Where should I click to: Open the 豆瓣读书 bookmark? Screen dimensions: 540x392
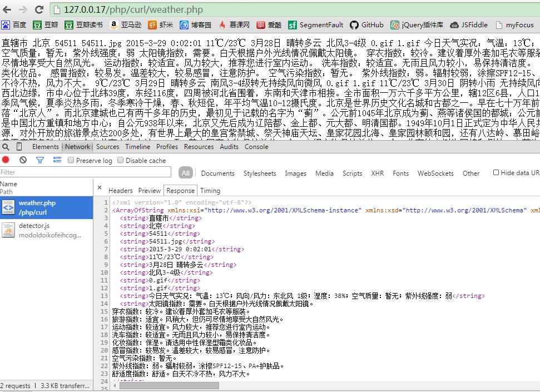83,25
